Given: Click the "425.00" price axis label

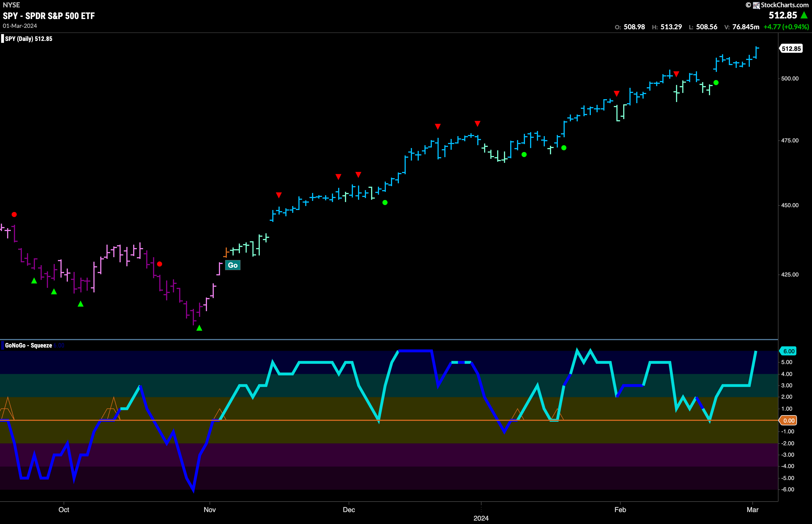Looking at the screenshot, I should tap(790, 275).
